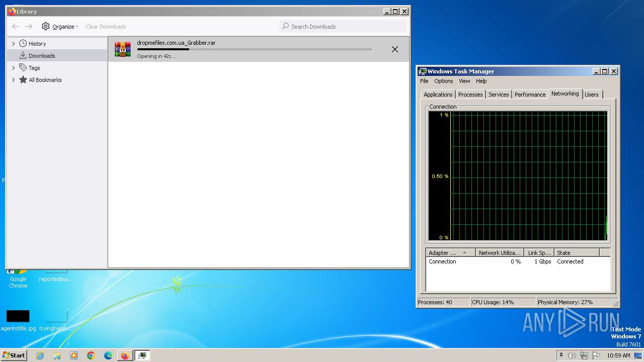
Task: Sort by Adapter Name column header
Action: [451, 253]
